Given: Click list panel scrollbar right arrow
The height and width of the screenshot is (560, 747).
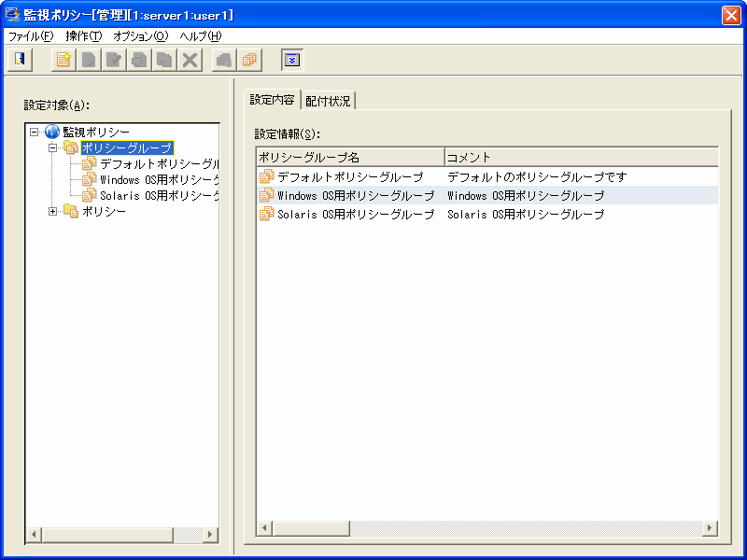Looking at the screenshot, I should tap(710, 527).
